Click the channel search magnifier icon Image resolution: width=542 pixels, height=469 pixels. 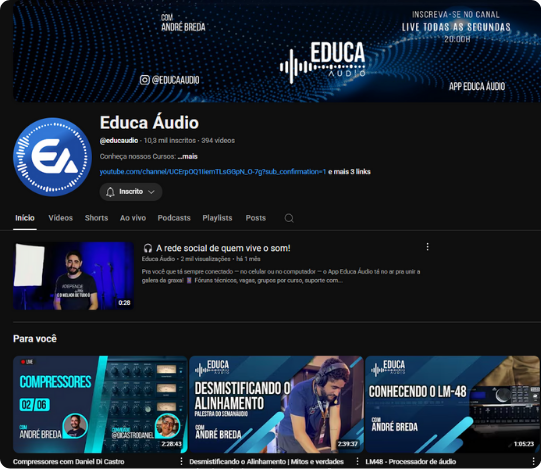[289, 218]
